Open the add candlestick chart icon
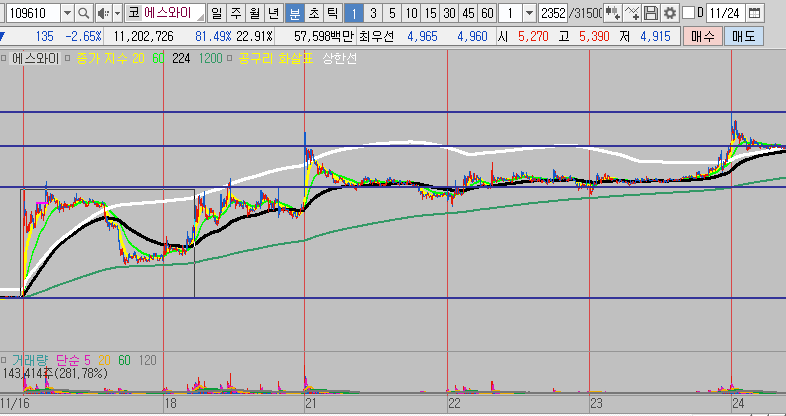Image resolution: width=786 pixels, height=416 pixels. (612, 13)
